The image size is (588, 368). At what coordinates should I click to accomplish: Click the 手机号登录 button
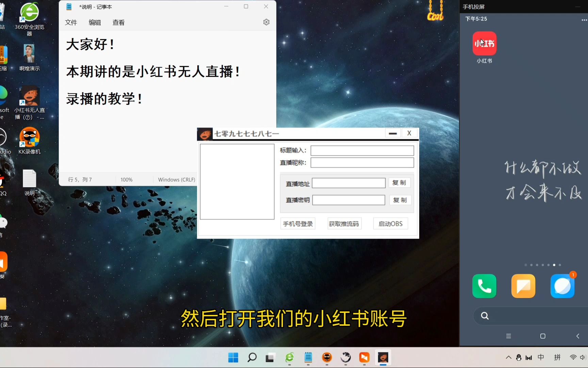(298, 224)
